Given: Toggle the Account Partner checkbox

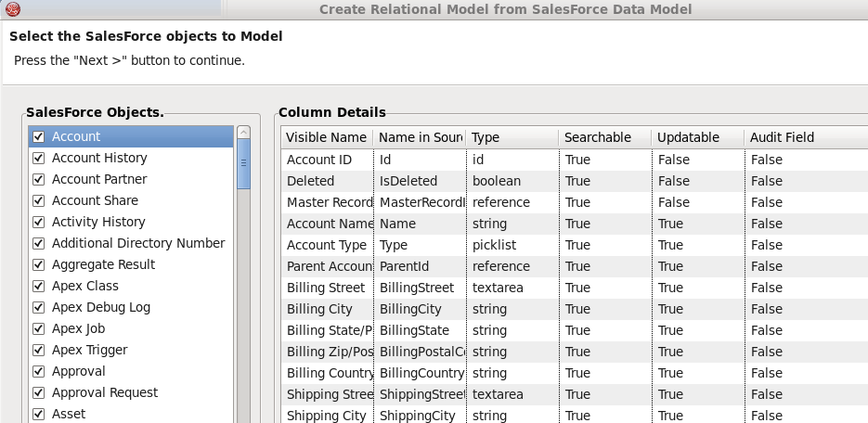Looking at the screenshot, I should click(38, 179).
